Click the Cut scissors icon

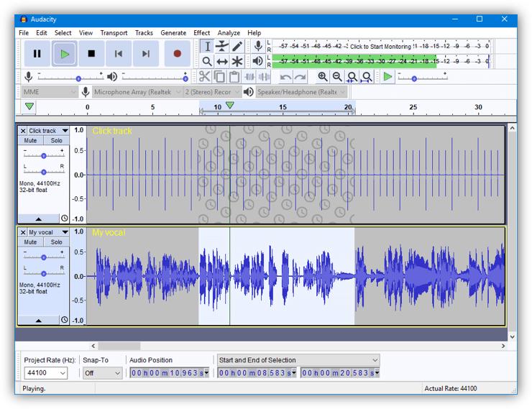coord(204,77)
